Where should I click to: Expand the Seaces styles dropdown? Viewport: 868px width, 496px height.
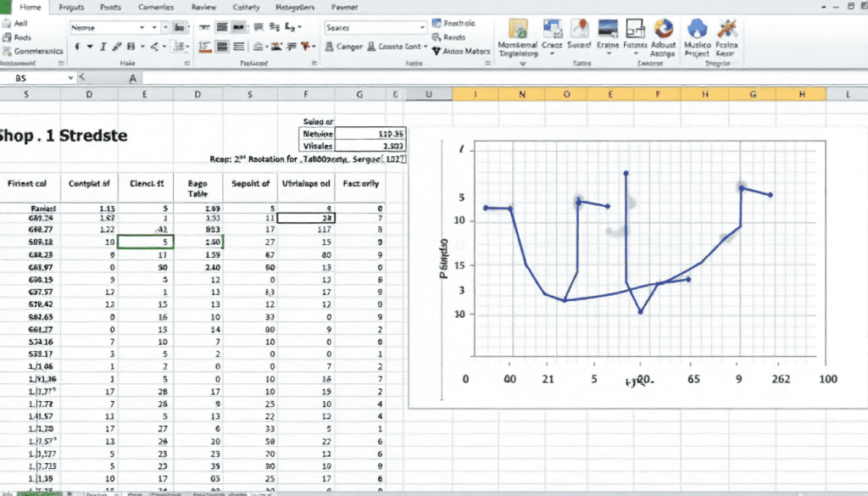coord(420,25)
